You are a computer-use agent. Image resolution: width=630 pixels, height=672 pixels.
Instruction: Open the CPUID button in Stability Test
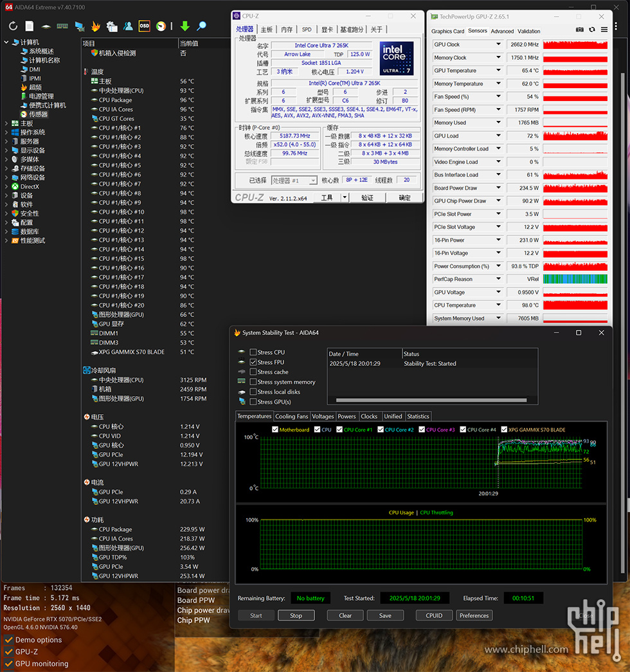434,615
